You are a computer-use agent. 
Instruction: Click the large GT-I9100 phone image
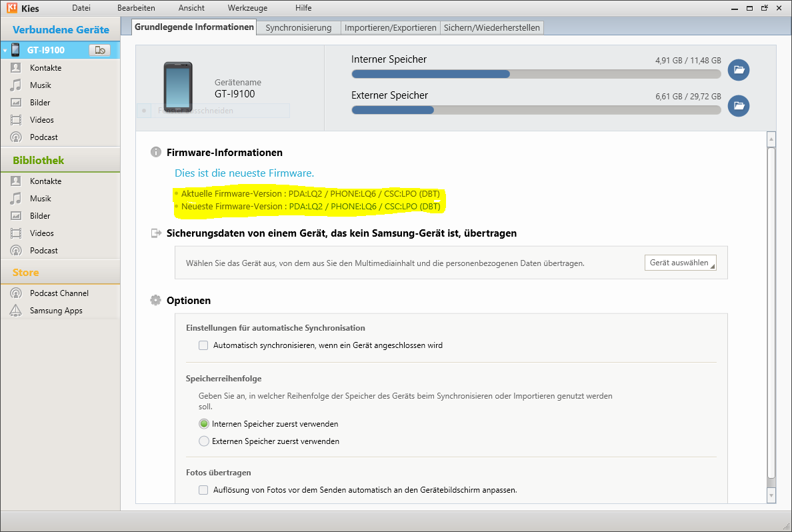click(178, 87)
